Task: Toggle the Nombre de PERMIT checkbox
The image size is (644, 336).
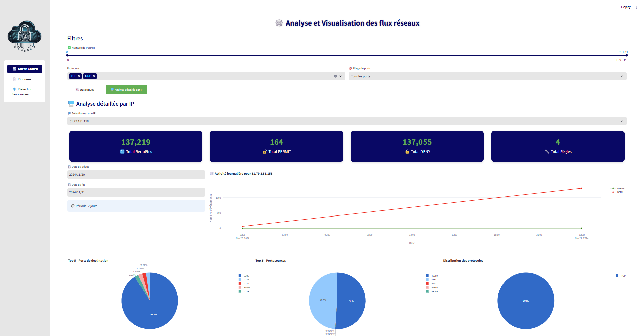Action: click(x=69, y=48)
